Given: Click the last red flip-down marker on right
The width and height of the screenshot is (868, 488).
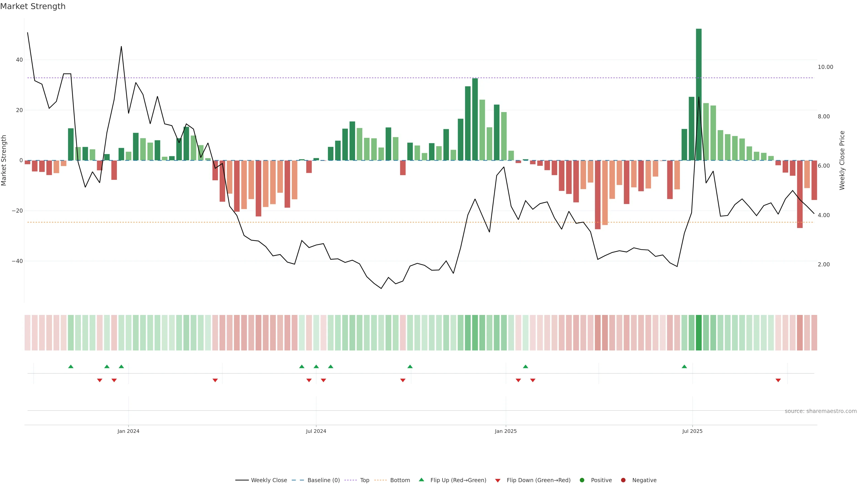Looking at the screenshot, I should click(778, 380).
